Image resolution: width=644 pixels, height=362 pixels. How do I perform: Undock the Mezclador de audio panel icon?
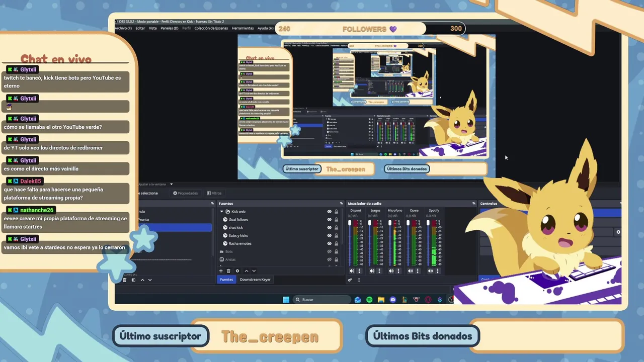tap(473, 204)
